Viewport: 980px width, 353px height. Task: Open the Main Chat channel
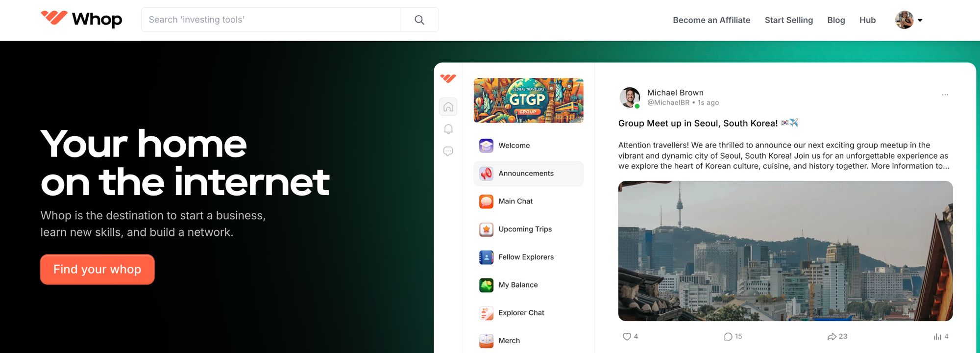click(x=528, y=202)
